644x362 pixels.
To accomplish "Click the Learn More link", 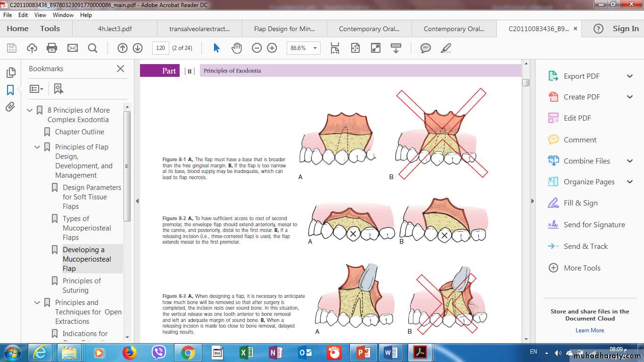I will [x=589, y=330].
